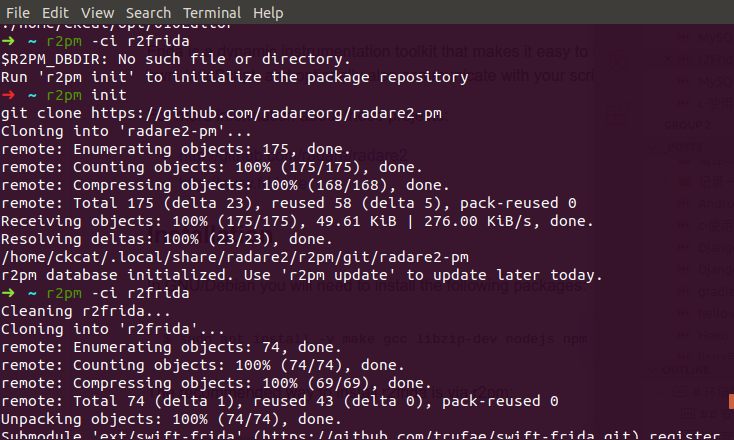Open the Terminal menu
Viewport: 734px width, 440px height.
click(x=212, y=13)
